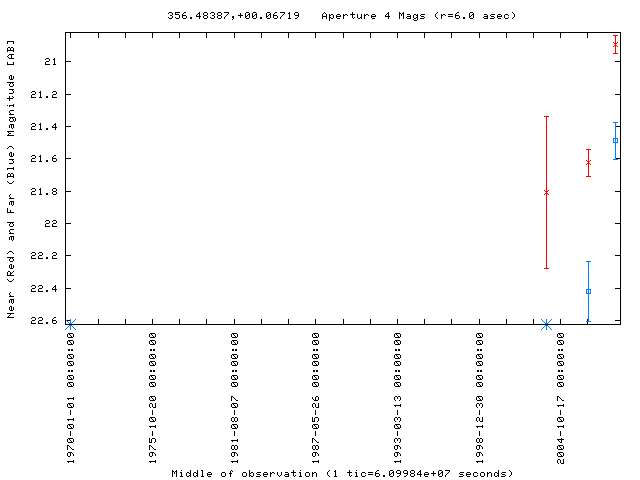
Task: Click the 2004-10-17 00:00:00 date label
Action: tap(561, 398)
